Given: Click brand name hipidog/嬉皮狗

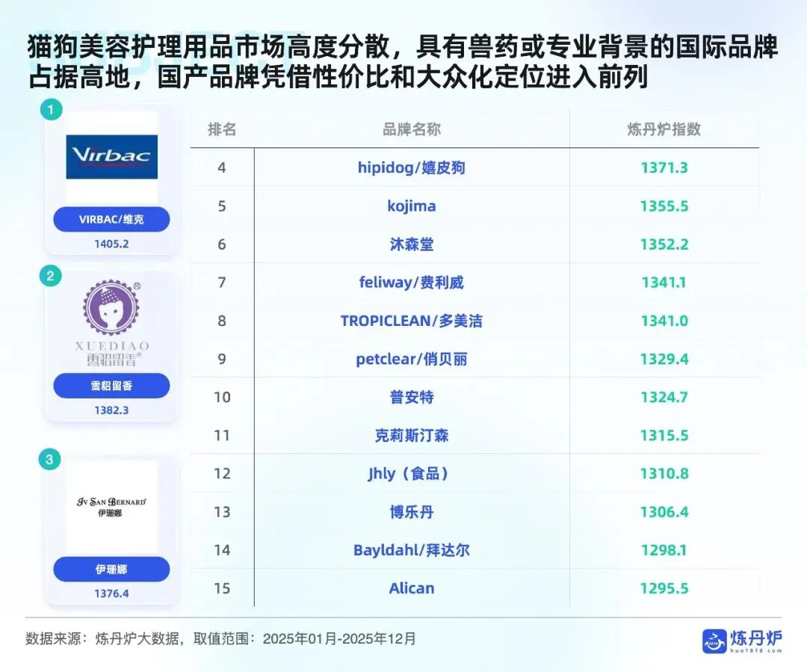Looking at the screenshot, I should (x=411, y=168).
